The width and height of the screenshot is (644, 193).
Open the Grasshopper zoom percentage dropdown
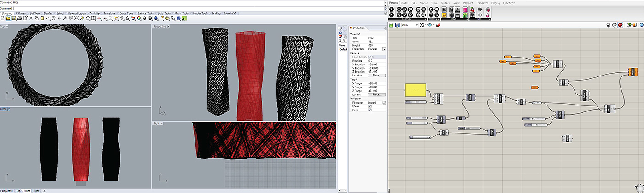418,25
